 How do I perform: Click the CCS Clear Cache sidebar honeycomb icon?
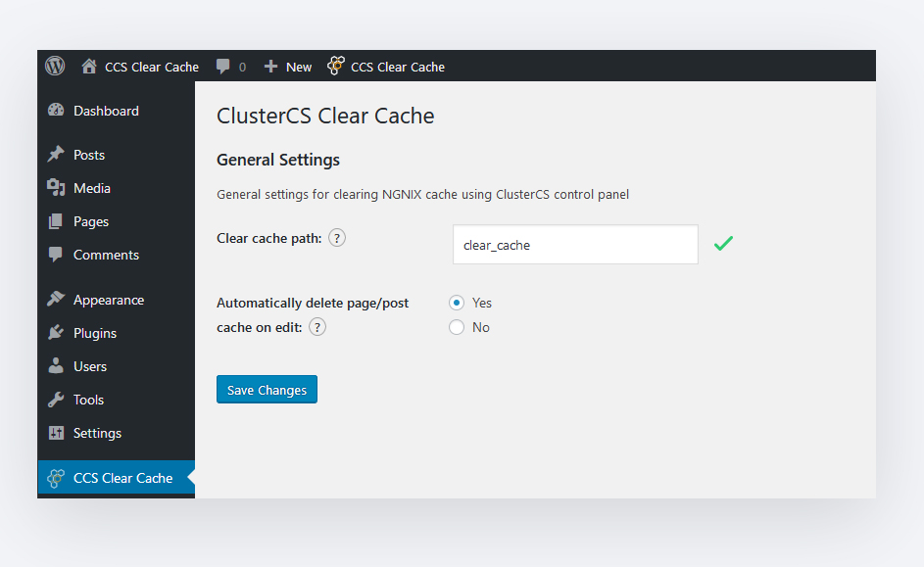point(56,478)
